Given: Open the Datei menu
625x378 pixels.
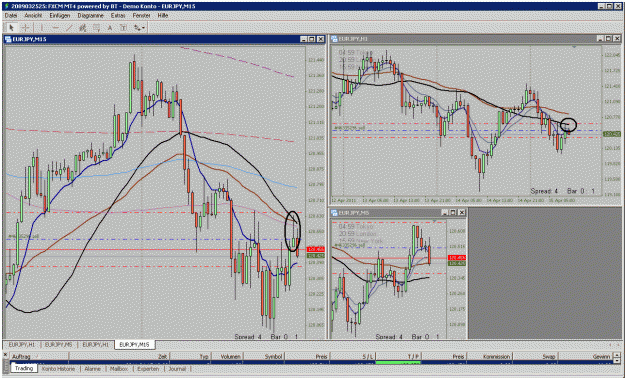Looking at the screenshot, I should [11, 15].
